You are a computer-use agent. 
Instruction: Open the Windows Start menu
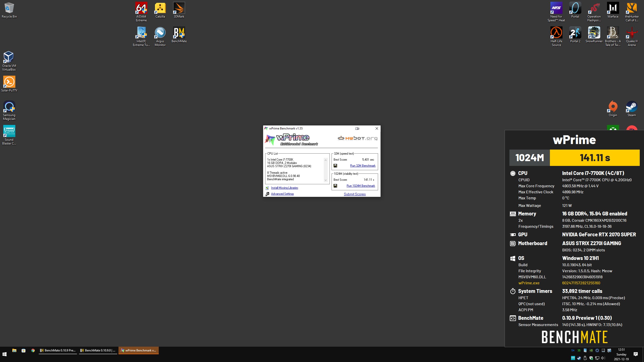5,354
